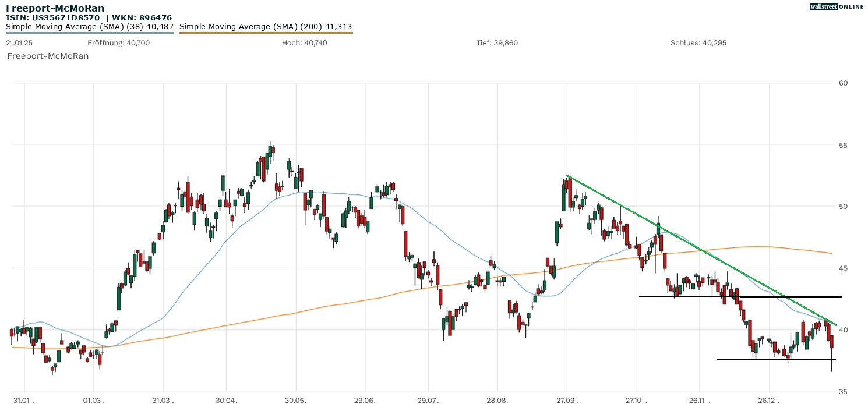Click the x-axis date 29.07.
868x404 pixels.
click(x=428, y=400)
